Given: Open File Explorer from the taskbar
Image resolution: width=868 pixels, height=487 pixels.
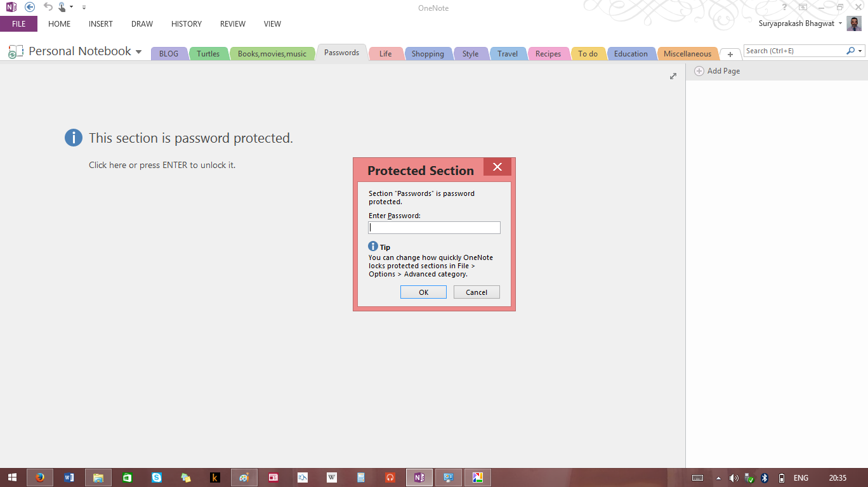Looking at the screenshot, I should pyautogui.click(x=98, y=477).
